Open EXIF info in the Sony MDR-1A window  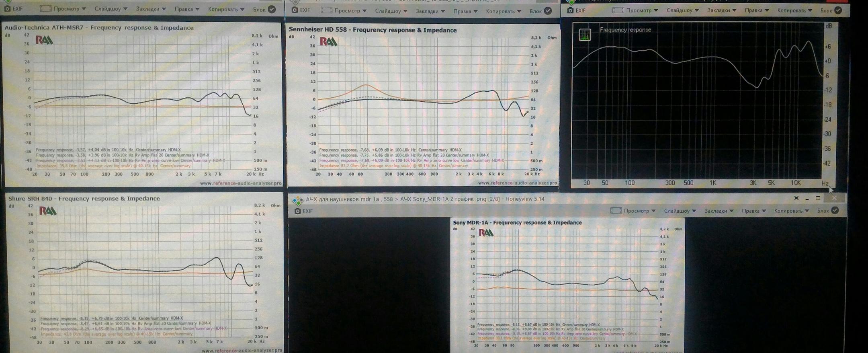[x=303, y=211]
